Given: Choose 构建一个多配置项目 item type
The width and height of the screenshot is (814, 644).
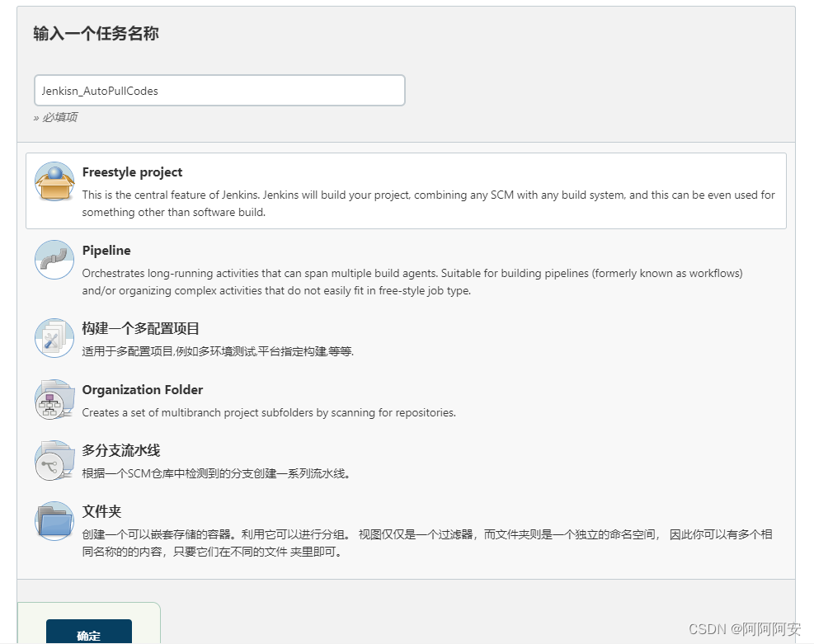Looking at the screenshot, I should pos(141,328).
